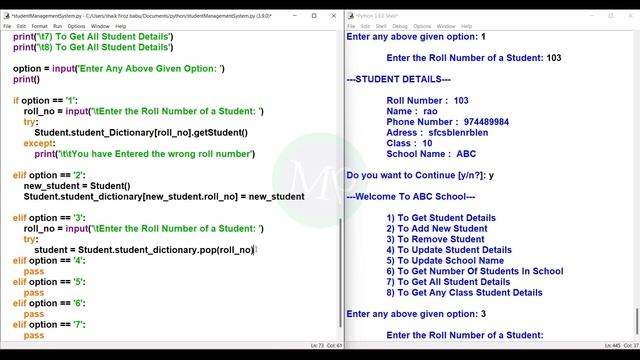Click the 'Ln: 73 Col: 61' status in editor
The width and height of the screenshot is (640, 360).
327,346
